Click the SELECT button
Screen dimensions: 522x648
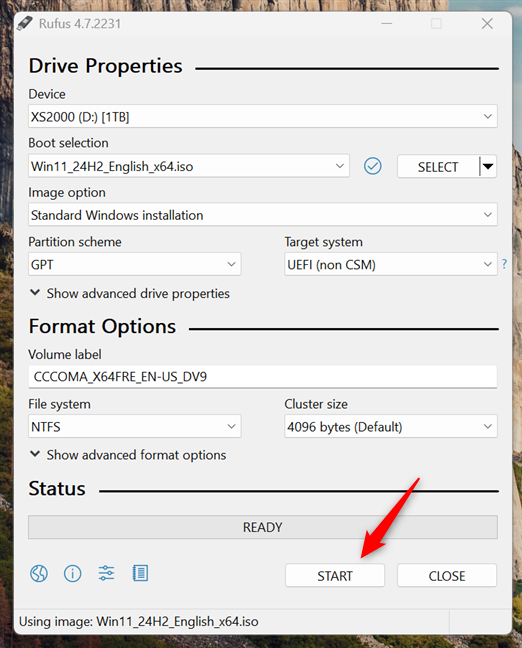tap(438, 167)
